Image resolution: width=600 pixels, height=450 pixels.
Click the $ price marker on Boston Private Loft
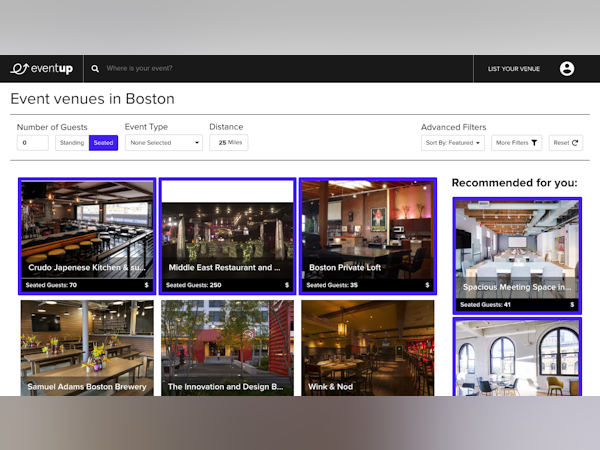(x=427, y=285)
